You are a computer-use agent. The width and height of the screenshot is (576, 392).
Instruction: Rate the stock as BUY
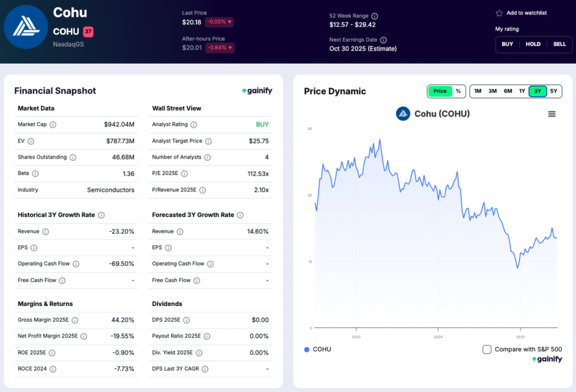(x=507, y=44)
